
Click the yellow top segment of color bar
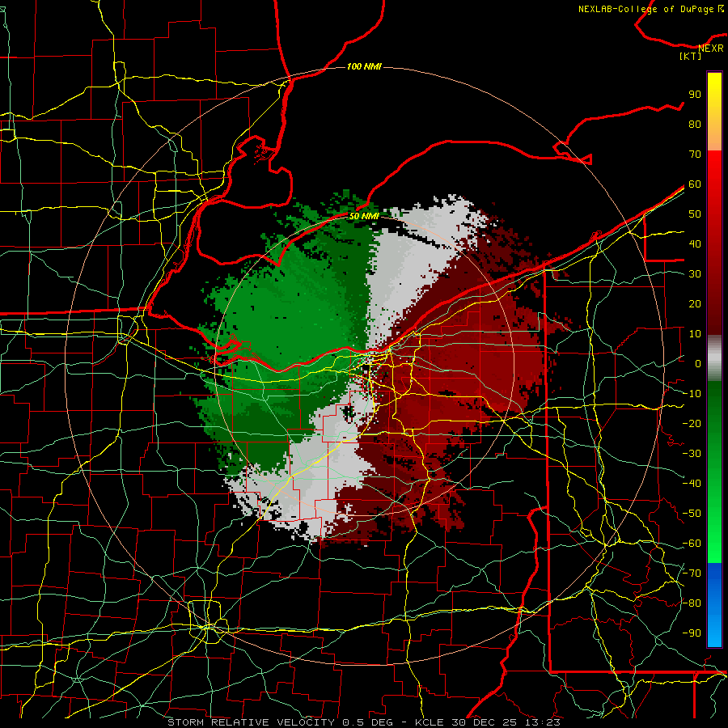714,111
